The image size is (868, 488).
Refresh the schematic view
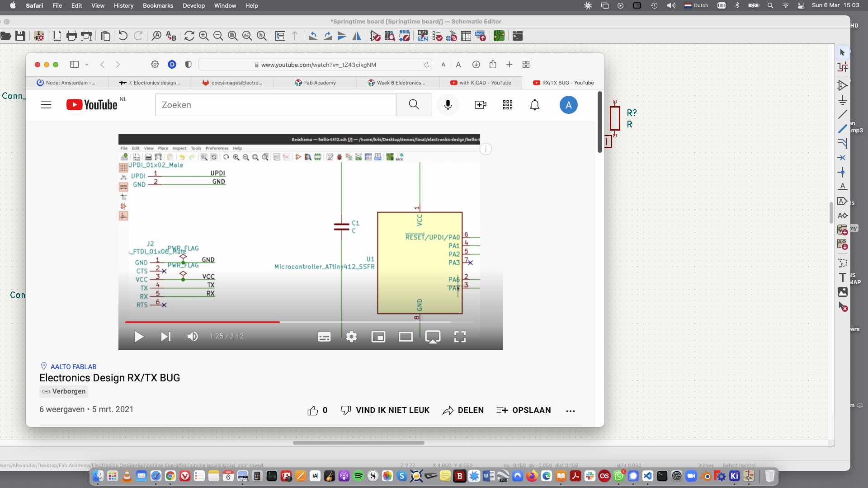point(189,36)
